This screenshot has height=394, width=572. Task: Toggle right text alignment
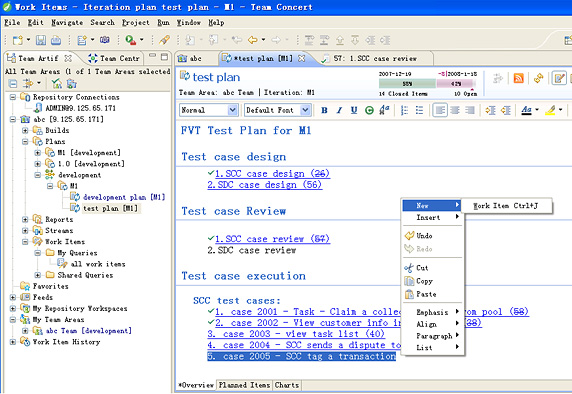coord(470,110)
